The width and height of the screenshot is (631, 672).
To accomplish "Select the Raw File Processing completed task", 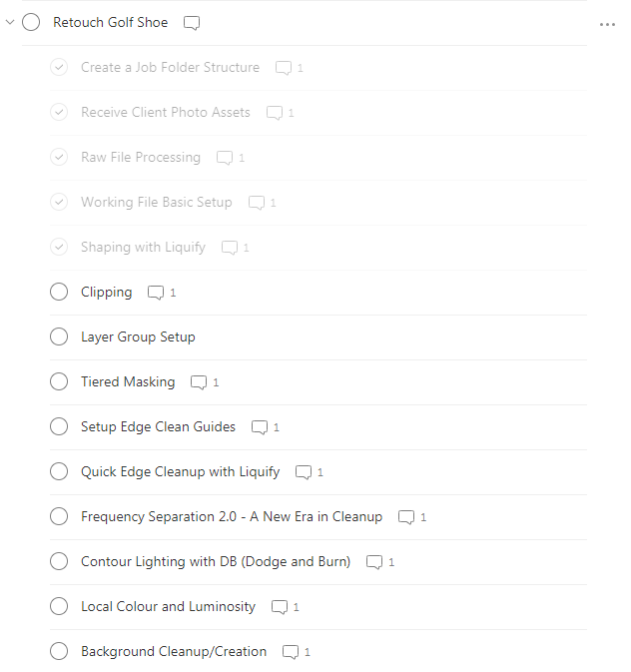I will [x=141, y=158].
